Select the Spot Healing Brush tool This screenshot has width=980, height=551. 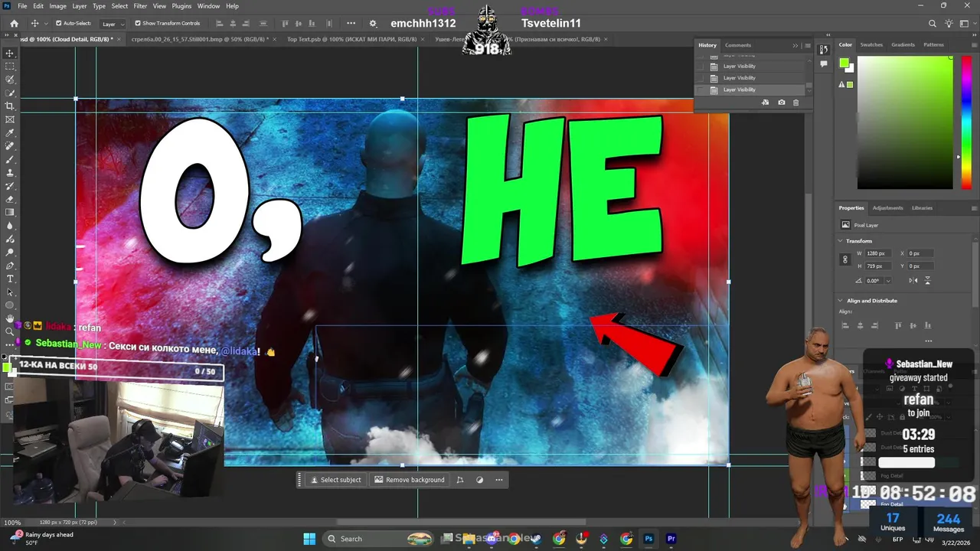pyautogui.click(x=10, y=146)
